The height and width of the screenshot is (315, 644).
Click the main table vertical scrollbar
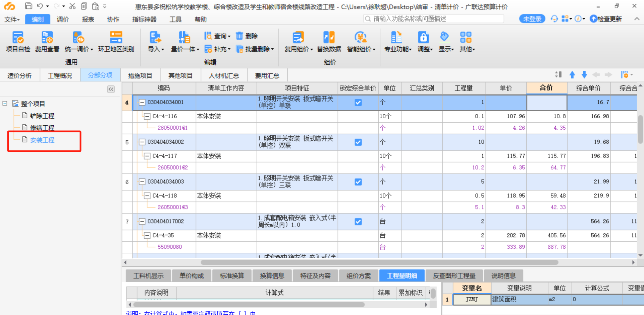click(x=640, y=129)
